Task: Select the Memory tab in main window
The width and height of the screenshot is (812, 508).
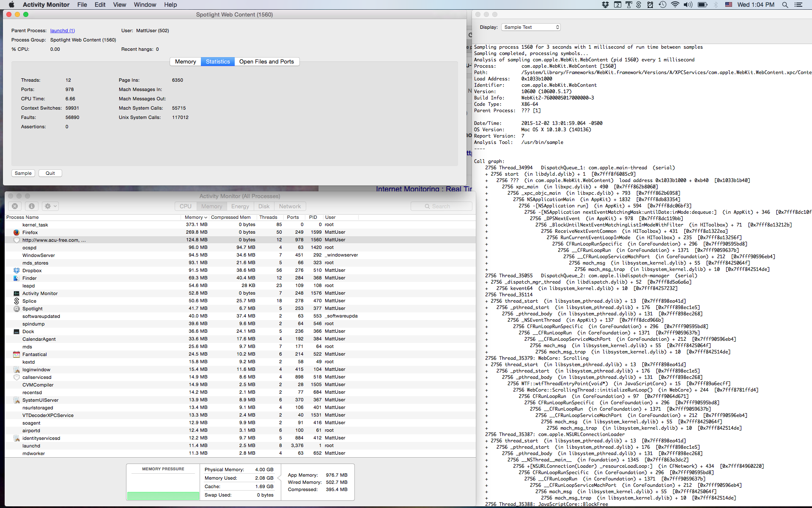Action: click(211, 206)
